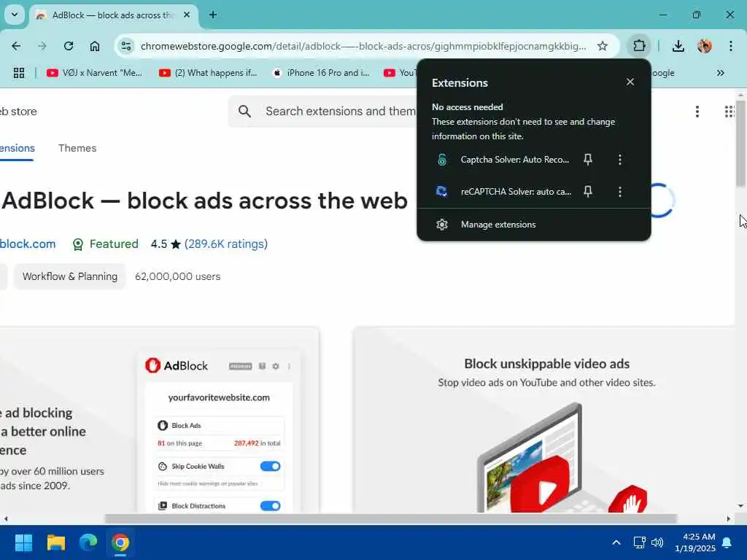The image size is (747, 560).
Task: Open the volume control tray icon
Action: (657, 542)
